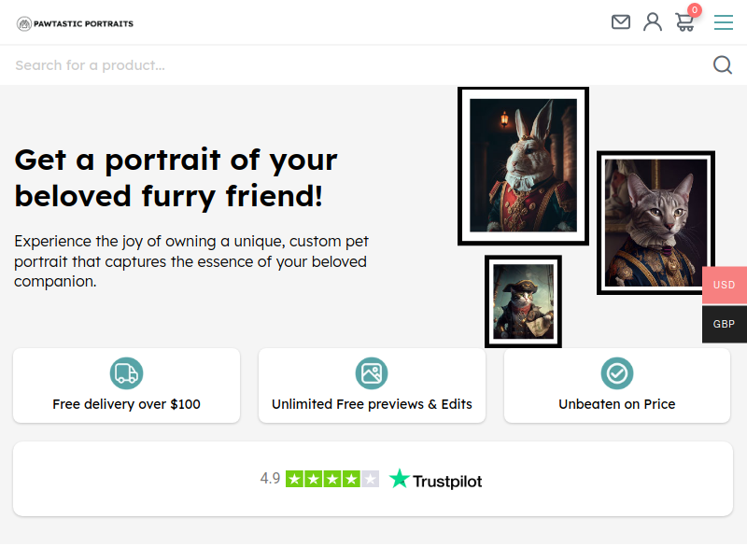This screenshot has height=560, width=747.
Task: Click the Pawtastic Portraits logo
Action: click(x=75, y=23)
